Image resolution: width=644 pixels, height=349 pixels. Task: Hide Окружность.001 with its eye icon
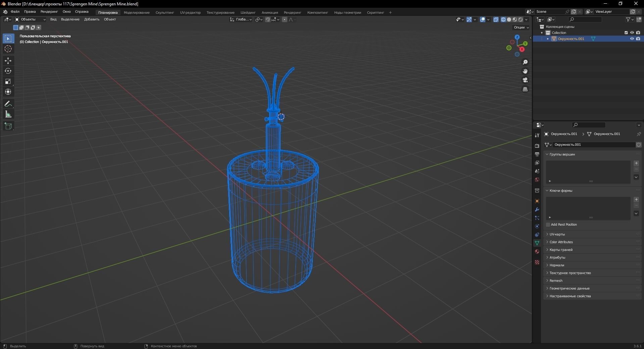pos(632,39)
